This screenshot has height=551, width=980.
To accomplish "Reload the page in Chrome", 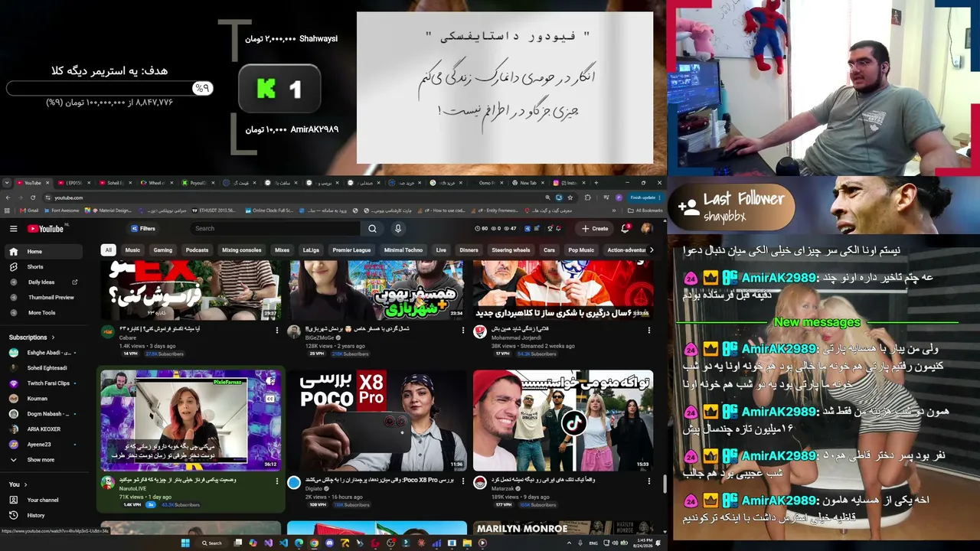I will click(32, 197).
